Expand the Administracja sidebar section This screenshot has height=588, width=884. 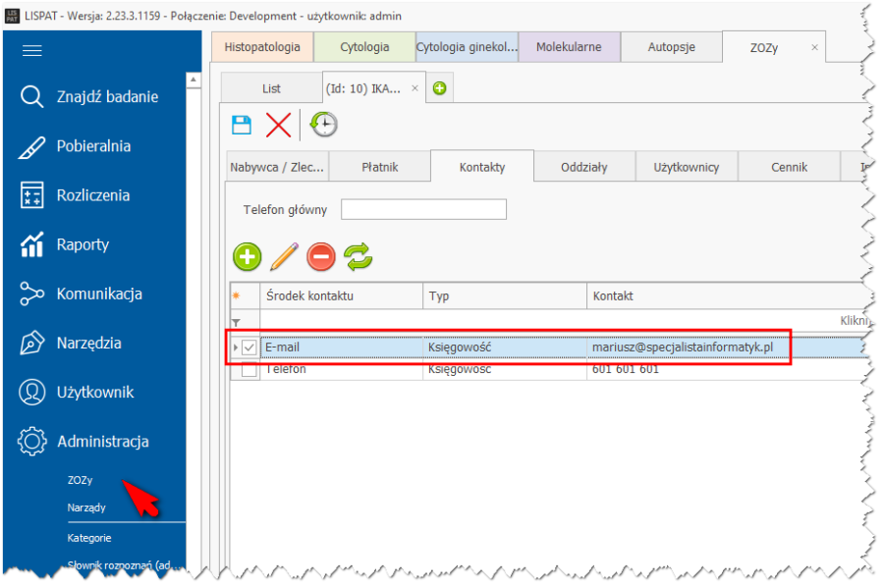(102, 442)
